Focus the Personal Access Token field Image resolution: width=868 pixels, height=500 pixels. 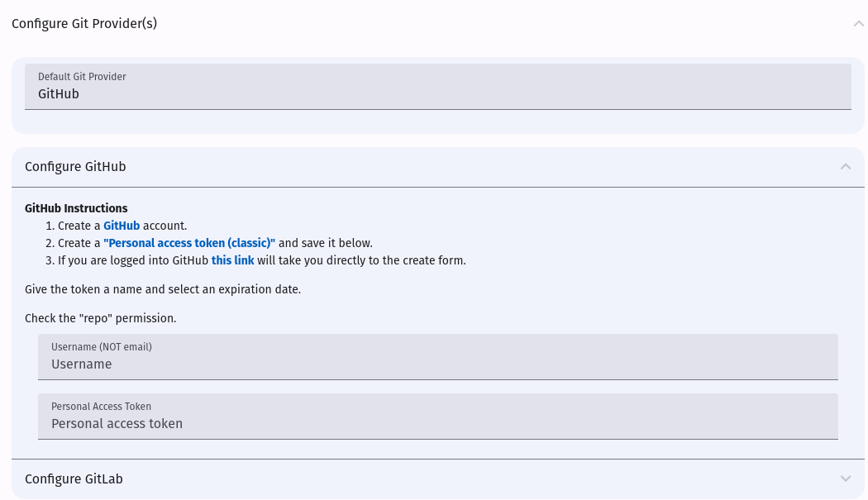(438, 417)
